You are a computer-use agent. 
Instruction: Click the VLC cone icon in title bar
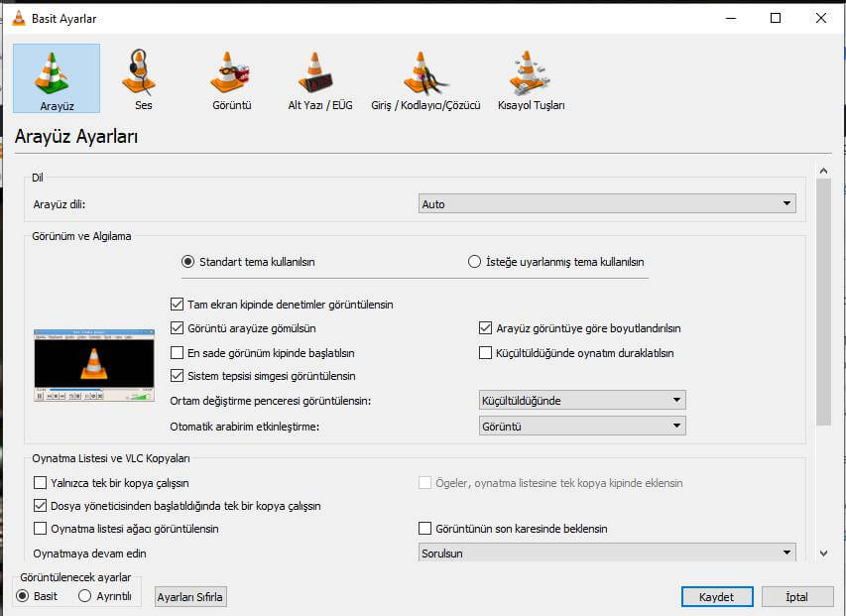coord(18,18)
